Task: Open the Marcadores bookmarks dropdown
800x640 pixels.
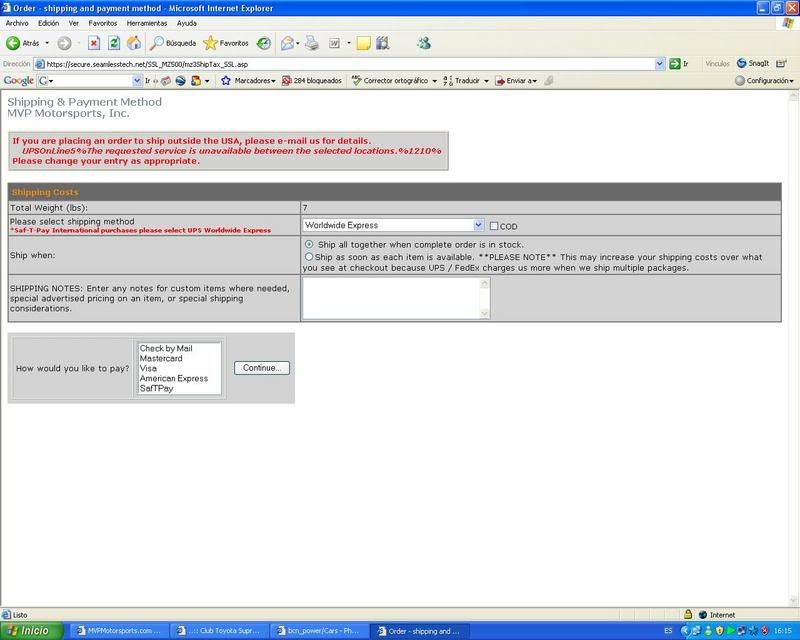Action: coord(248,81)
